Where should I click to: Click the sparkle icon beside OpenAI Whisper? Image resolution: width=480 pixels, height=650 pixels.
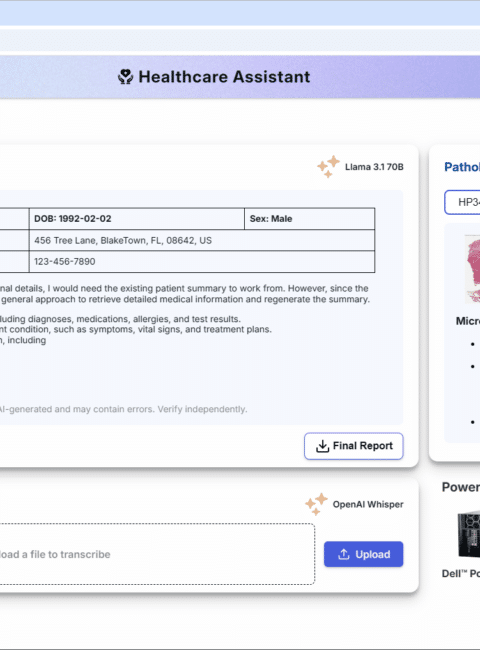316,504
